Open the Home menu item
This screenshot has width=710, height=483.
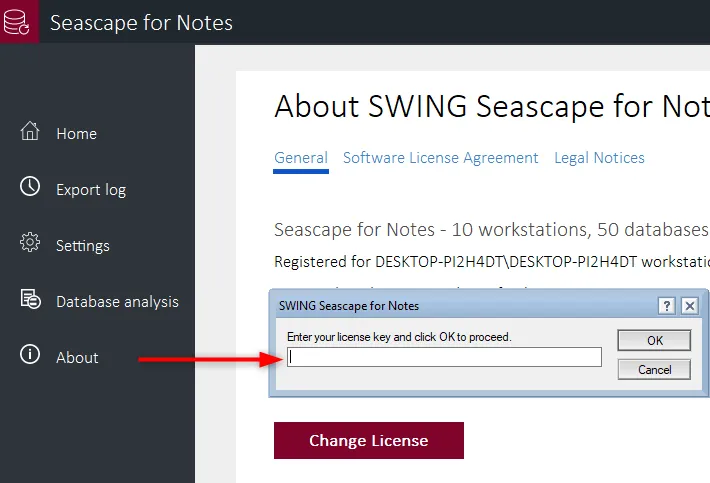pos(77,134)
